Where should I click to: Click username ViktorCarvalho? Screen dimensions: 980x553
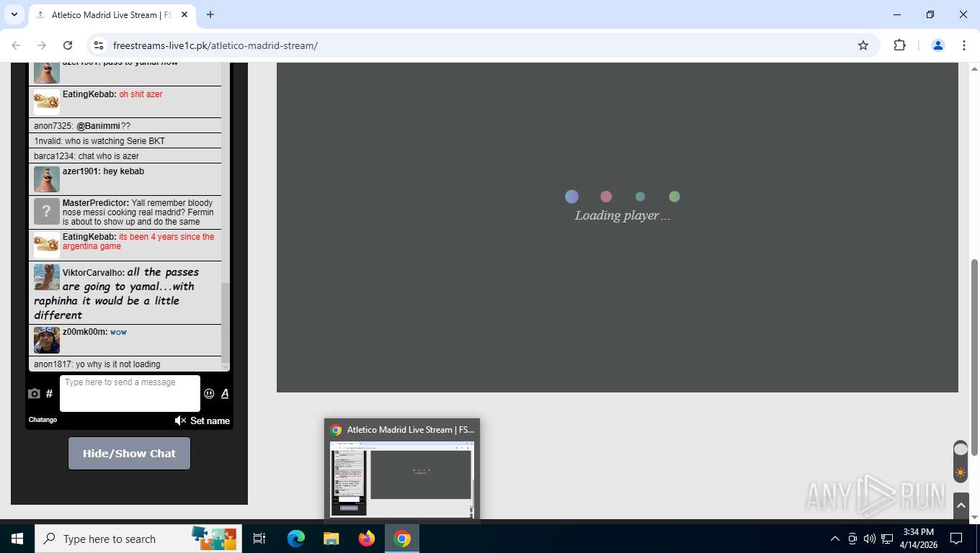tap(94, 273)
